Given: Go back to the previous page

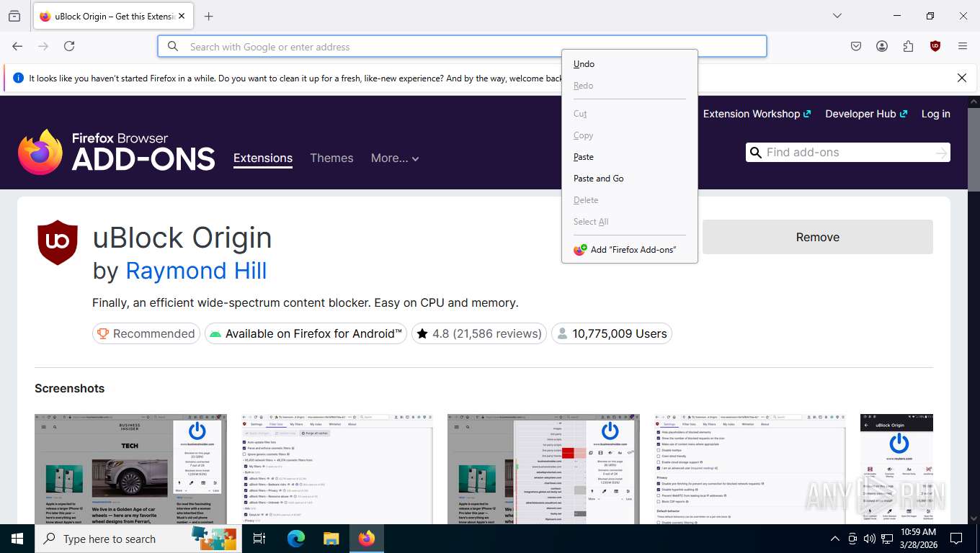Looking at the screenshot, I should point(17,46).
